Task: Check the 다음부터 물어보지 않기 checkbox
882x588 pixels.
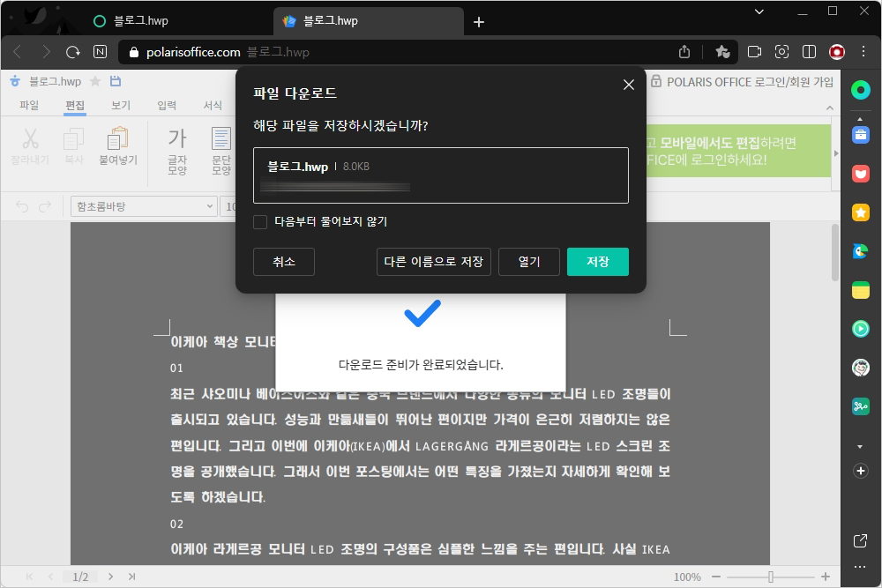Action: 260,222
